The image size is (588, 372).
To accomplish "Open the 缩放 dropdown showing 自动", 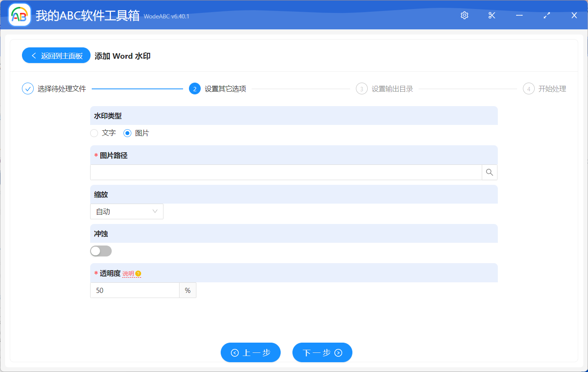I will (x=127, y=211).
